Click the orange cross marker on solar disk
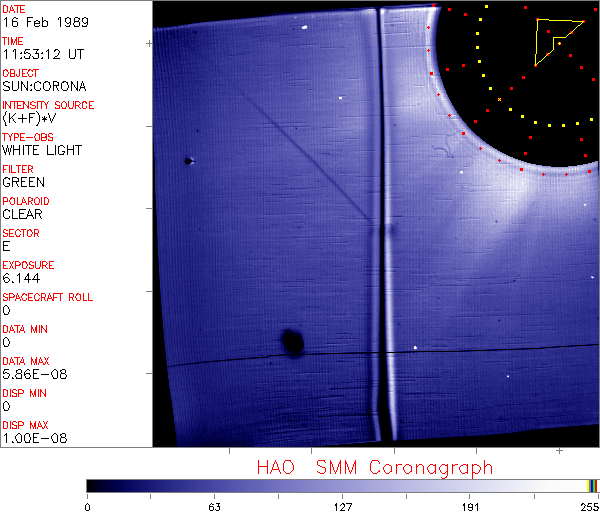This screenshot has width=600, height=512. (499, 99)
